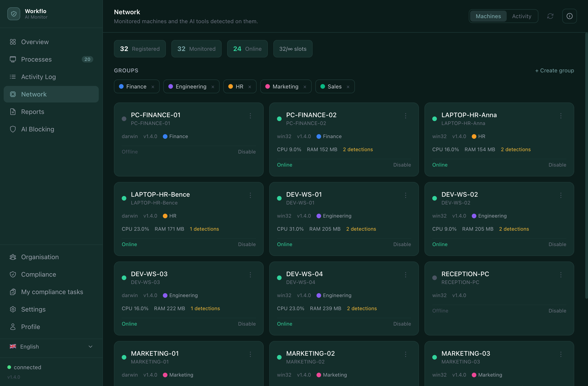The width and height of the screenshot is (588, 386).
Task: Click the 1 detections link on LAPTOP-HR-Bence
Action: (204, 229)
